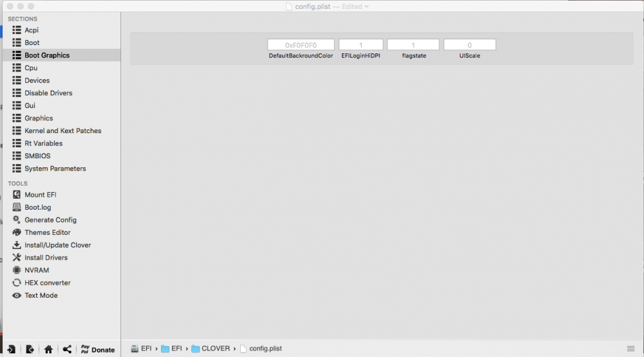Open the SMBIOS section
The width and height of the screenshot is (644, 357).
pyautogui.click(x=62, y=156)
